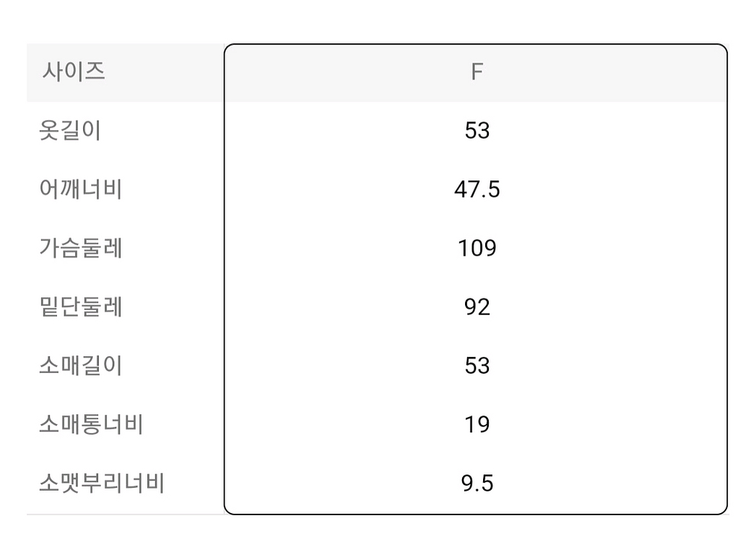756x542 pixels.
Task: Click the 옷길이 row label
Action: click(71, 131)
